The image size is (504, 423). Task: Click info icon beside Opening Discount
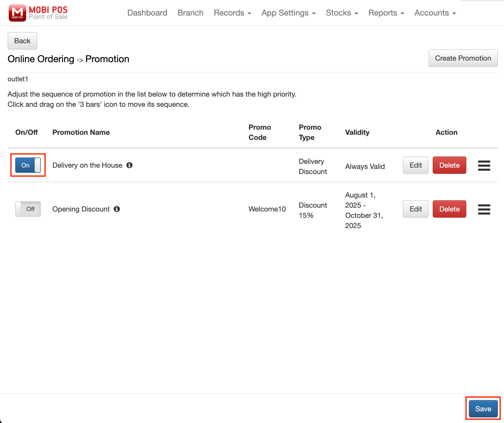pyautogui.click(x=117, y=209)
